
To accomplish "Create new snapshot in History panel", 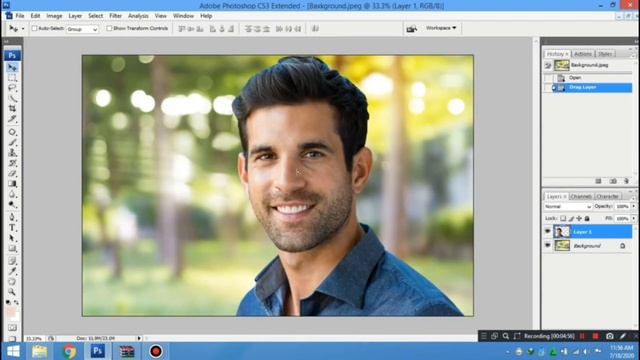I will 613,181.
